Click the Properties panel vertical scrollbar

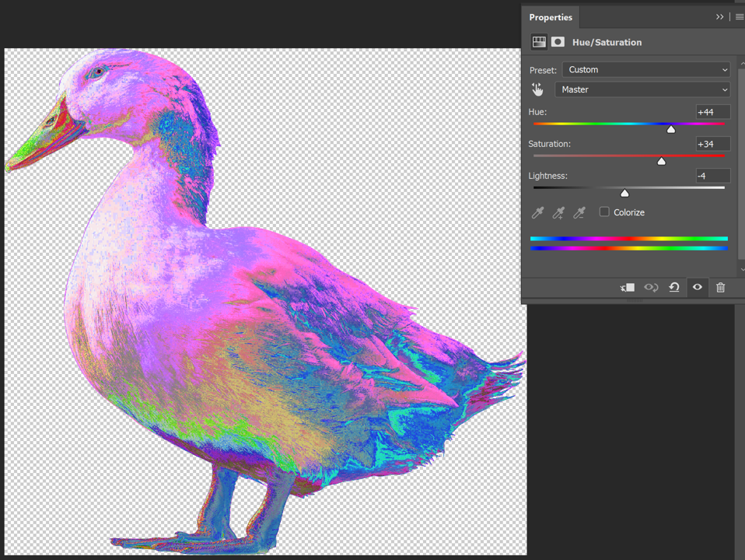(x=741, y=164)
